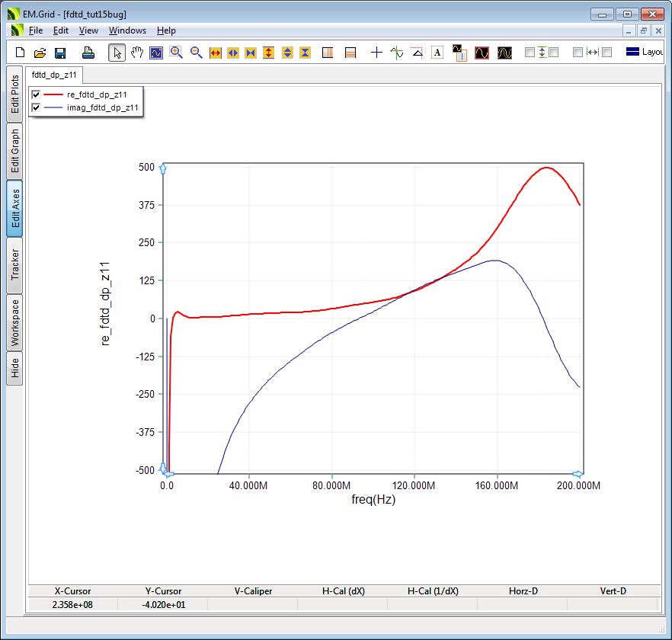Toggle the left checkbox beside vertical caliper icon

tap(530, 53)
